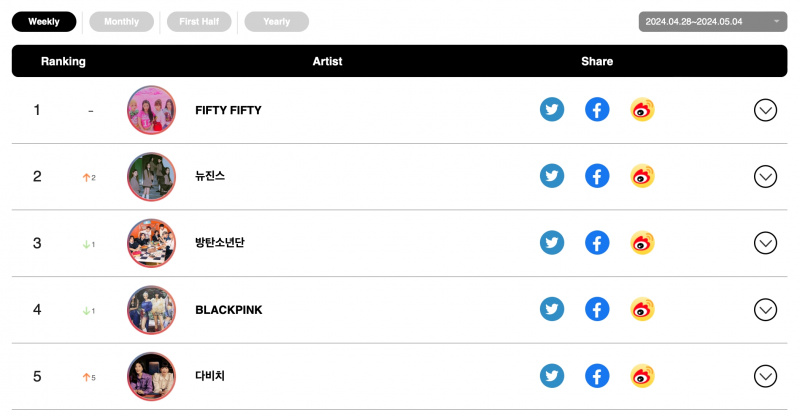800x416 pixels.
Task: Switch to the Yearly tab
Action: pos(277,21)
